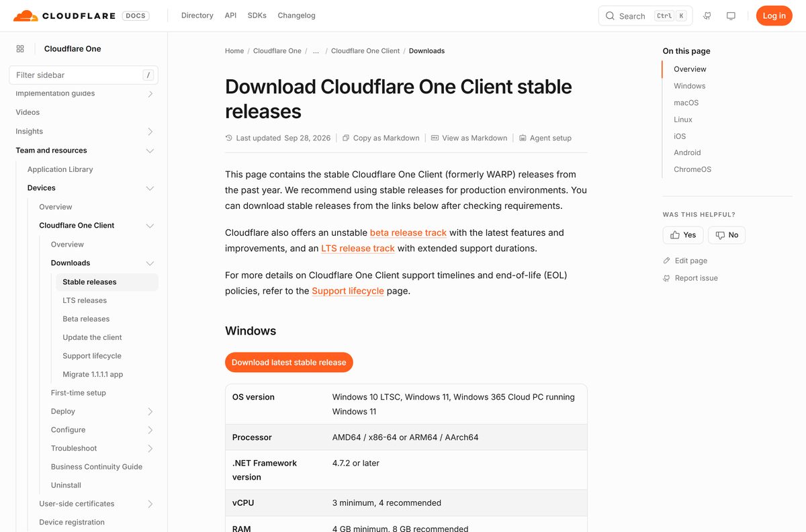The width and height of the screenshot is (806, 532).
Task: Jump to Linux in On this page
Action: tap(683, 120)
